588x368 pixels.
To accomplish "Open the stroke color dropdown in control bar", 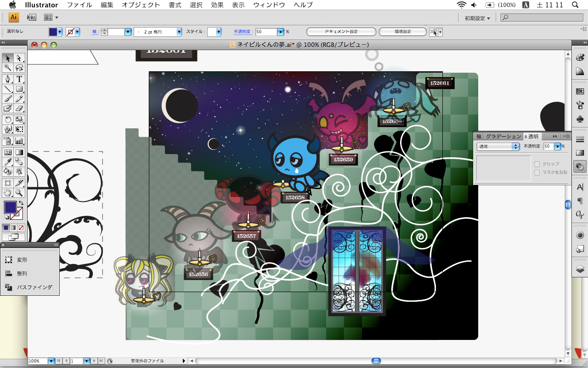I will (x=77, y=32).
